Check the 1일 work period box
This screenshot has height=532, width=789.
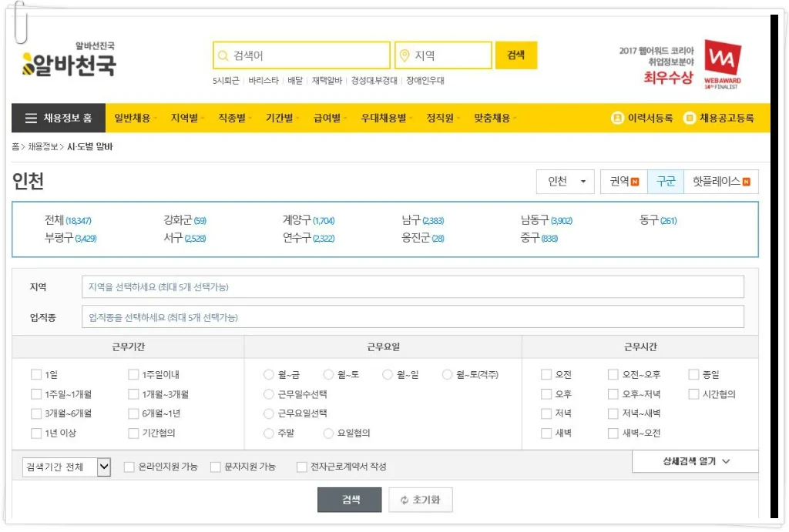click(x=36, y=375)
